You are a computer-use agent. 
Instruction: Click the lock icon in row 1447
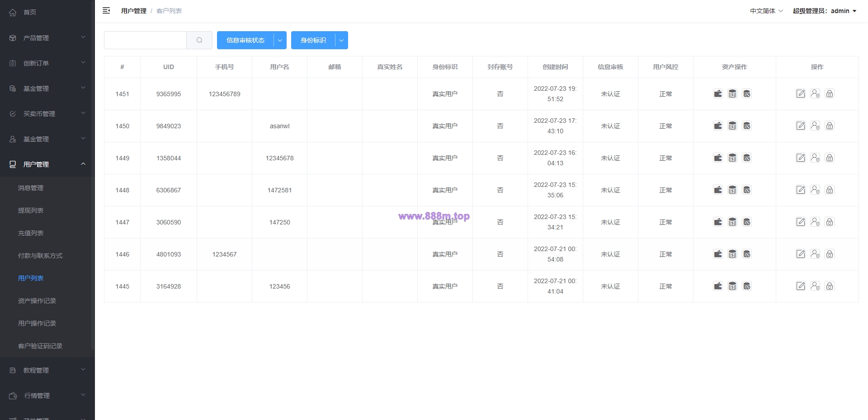tap(830, 222)
